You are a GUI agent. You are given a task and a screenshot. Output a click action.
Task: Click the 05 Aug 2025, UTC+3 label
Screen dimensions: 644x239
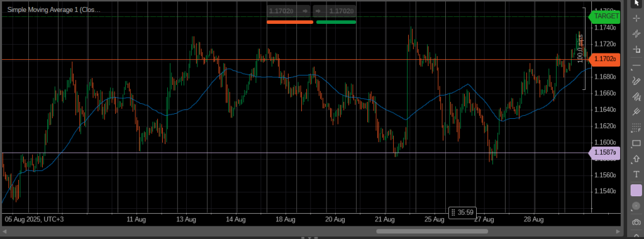(x=35, y=220)
